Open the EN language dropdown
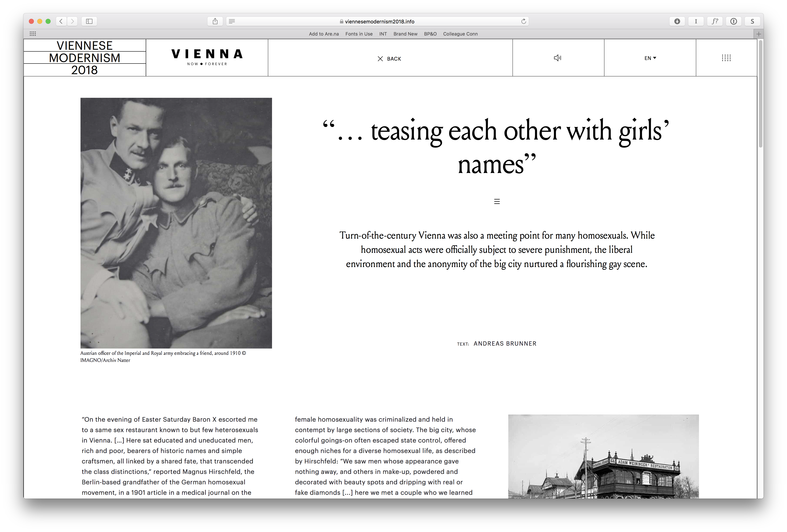Image resolution: width=787 pixels, height=532 pixels. click(x=650, y=58)
